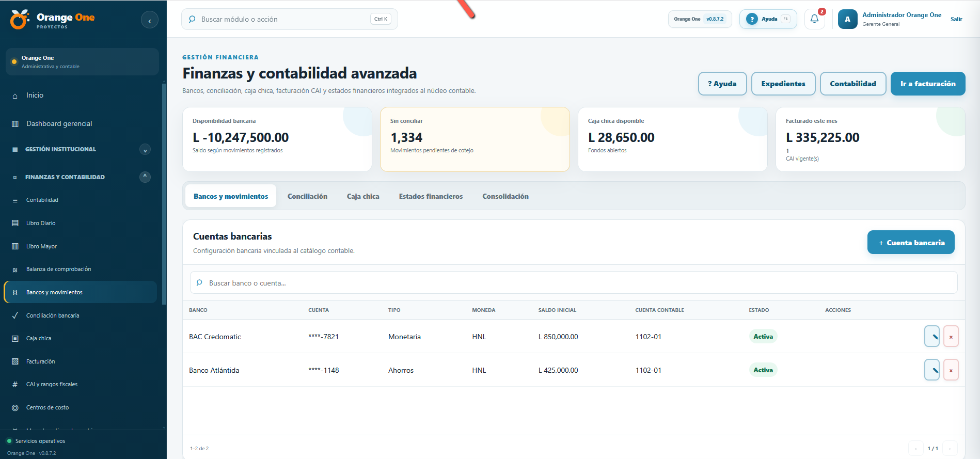This screenshot has height=459, width=980.
Task: Open the Estados financieros tab
Action: (x=431, y=196)
